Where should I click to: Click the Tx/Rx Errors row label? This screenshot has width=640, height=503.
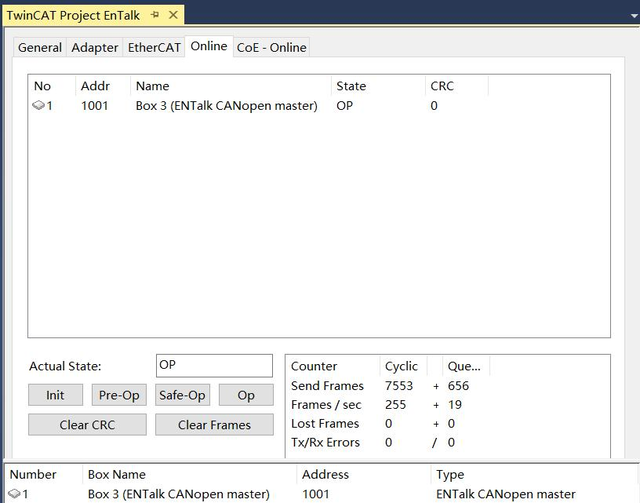[325, 442]
